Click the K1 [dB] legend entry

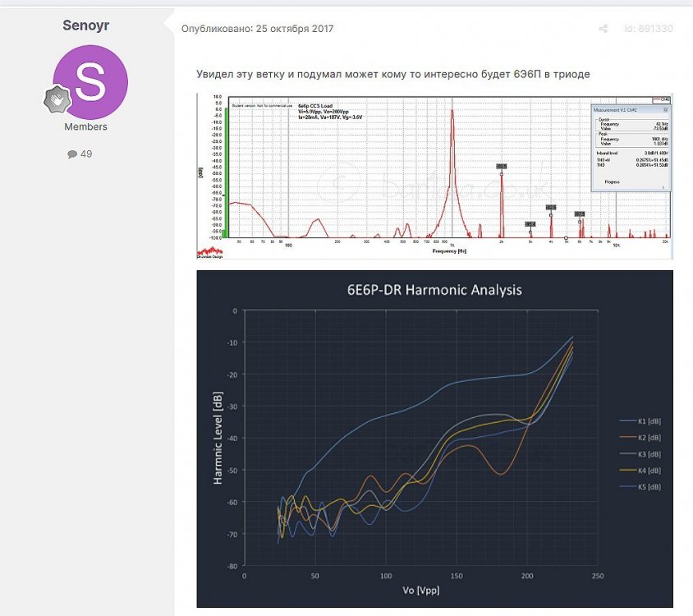pyautogui.click(x=641, y=421)
